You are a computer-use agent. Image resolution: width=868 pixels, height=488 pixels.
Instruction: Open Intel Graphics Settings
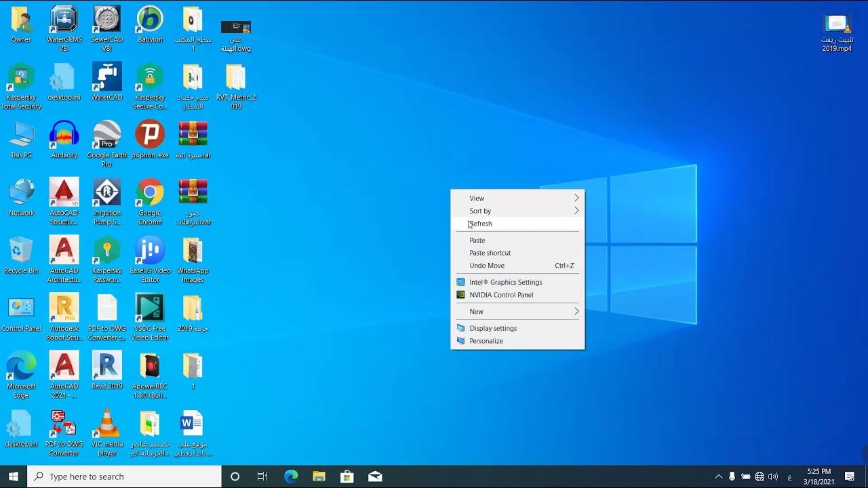[x=517, y=282]
